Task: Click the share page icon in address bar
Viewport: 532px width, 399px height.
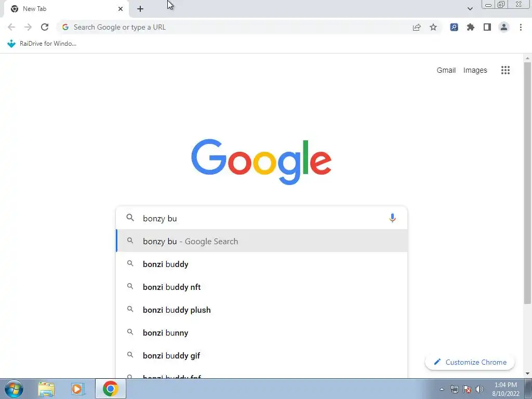Action: point(417,27)
